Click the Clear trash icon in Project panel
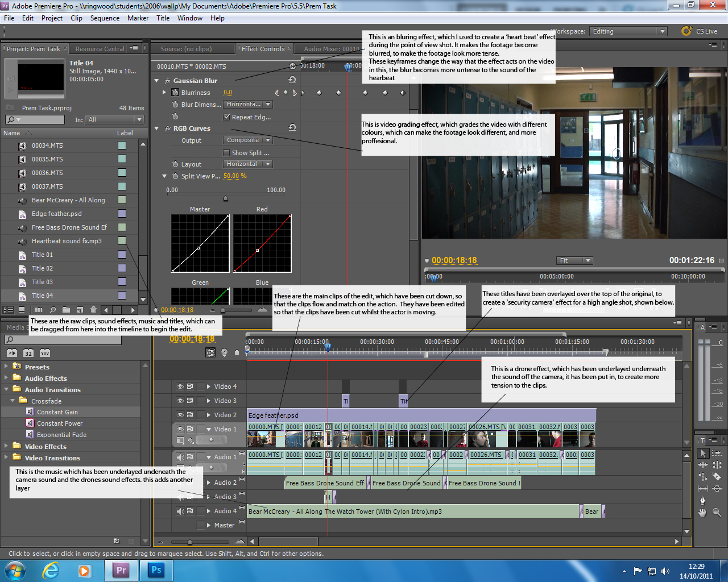Image resolution: width=728 pixels, height=582 pixels. 93,310
